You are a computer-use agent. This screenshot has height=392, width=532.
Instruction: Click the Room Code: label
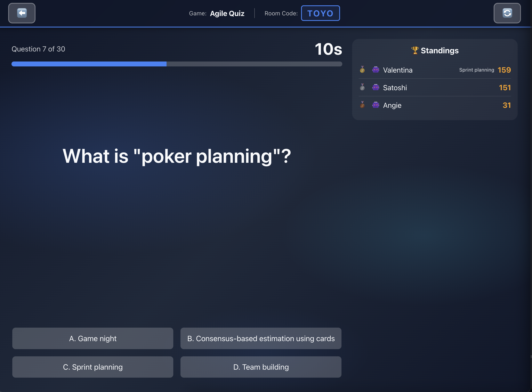(x=281, y=13)
